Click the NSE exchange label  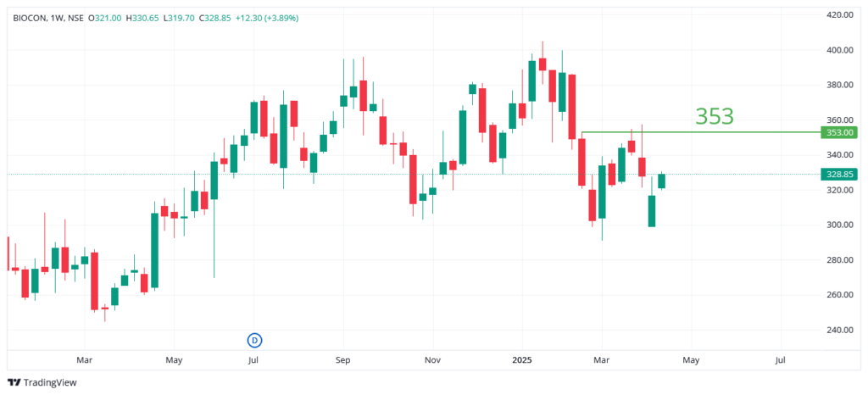tap(78, 18)
